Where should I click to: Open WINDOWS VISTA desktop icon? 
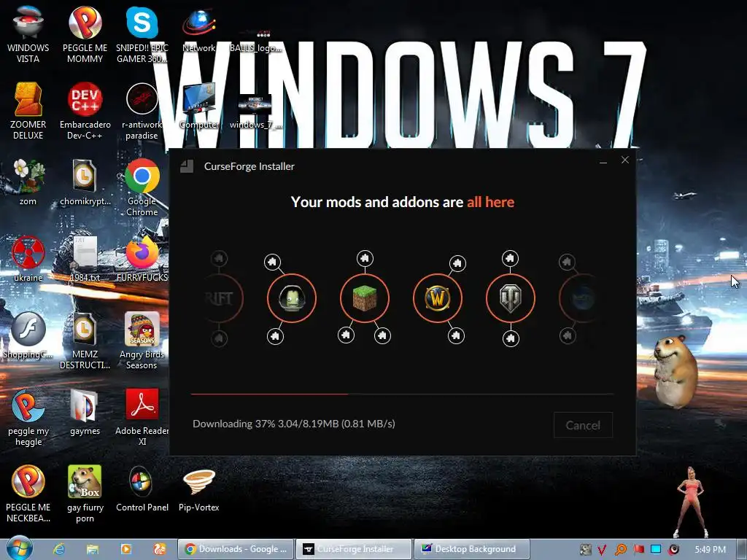tap(28, 34)
